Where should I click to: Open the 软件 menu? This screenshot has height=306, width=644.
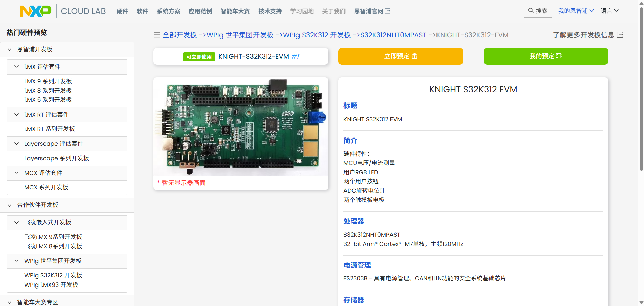(x=142, y=11)
